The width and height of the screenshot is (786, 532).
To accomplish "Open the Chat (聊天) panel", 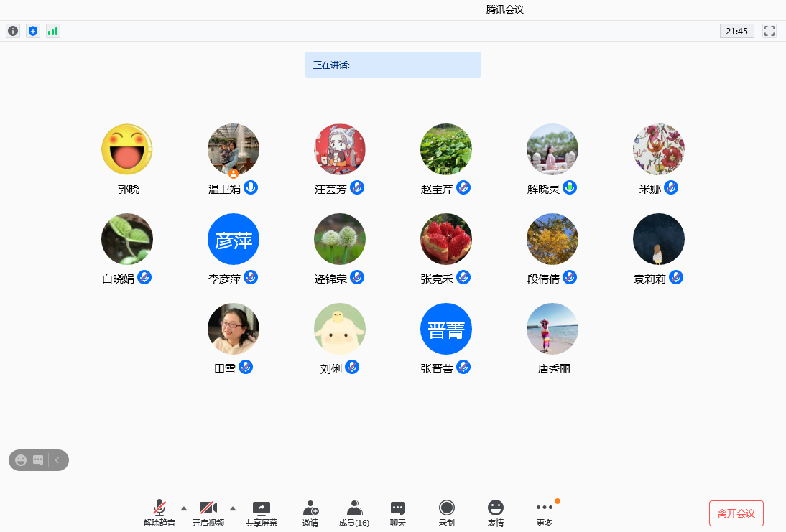I will [398, 513].
